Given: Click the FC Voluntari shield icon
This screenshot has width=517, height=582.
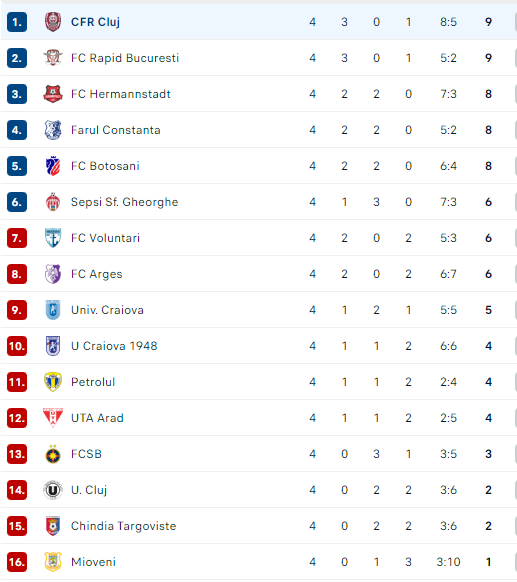Looking at the screenshot, I should 53,238.
